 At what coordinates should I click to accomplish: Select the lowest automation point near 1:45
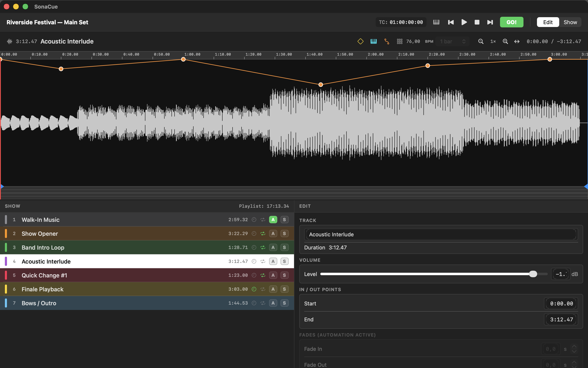[321, 84]
